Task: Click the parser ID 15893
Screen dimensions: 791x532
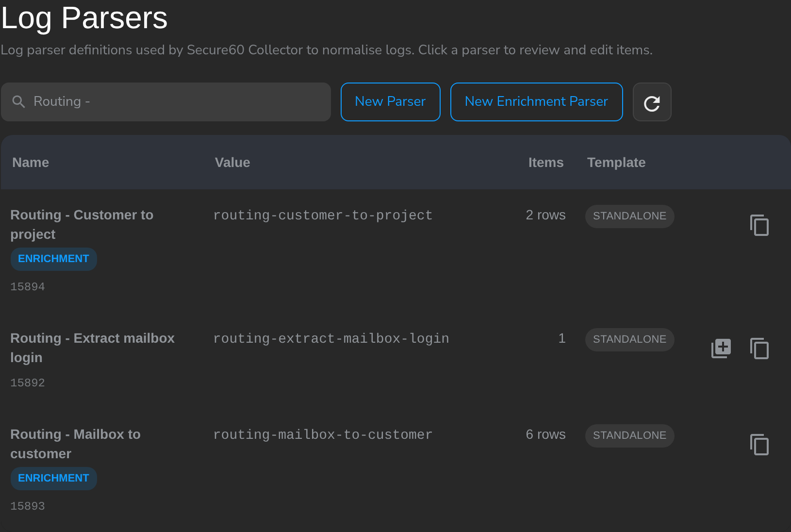Action: [x=28, y=506]
